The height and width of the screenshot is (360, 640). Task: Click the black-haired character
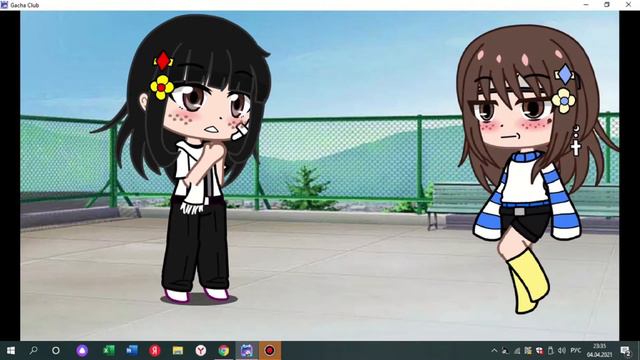192,159
